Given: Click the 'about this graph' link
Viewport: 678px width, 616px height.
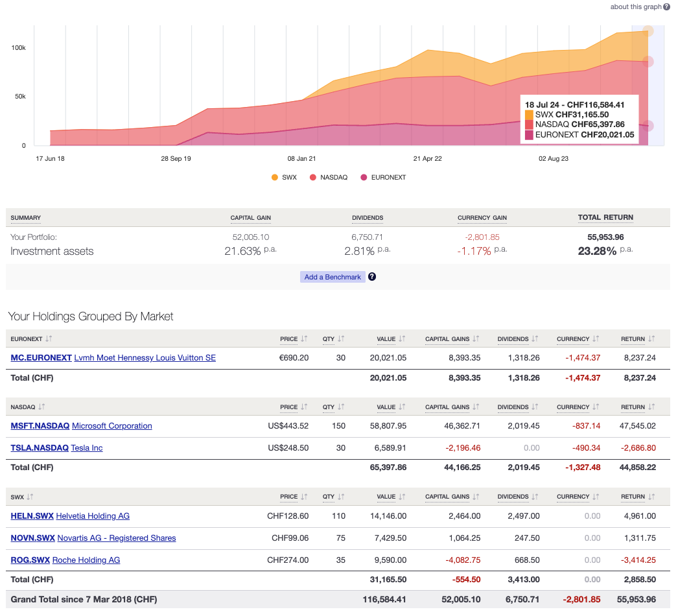Looking at the screenshot, I should point(636,6).
